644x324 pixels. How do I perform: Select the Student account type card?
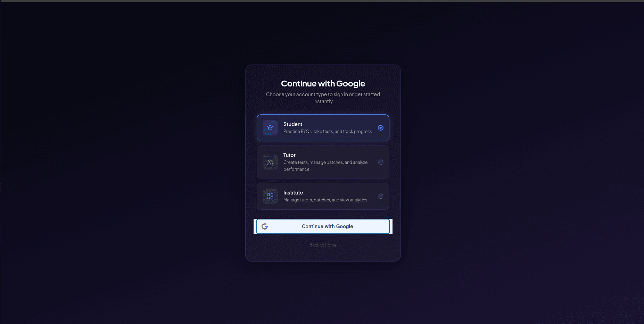tap(323, 128)
